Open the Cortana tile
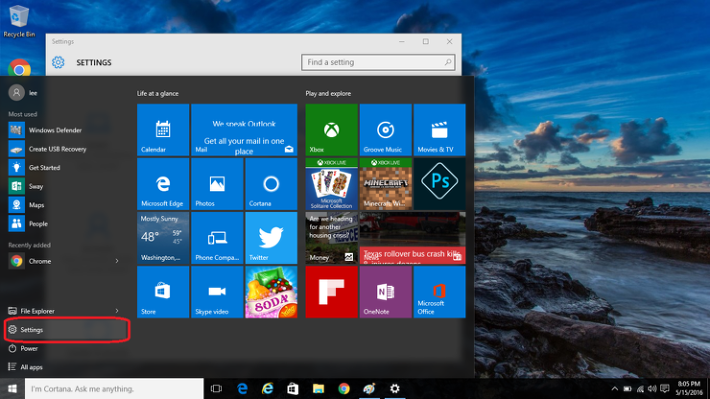This screenshot has width=710, height=399. pyautogui.click(x=271, y=184)
